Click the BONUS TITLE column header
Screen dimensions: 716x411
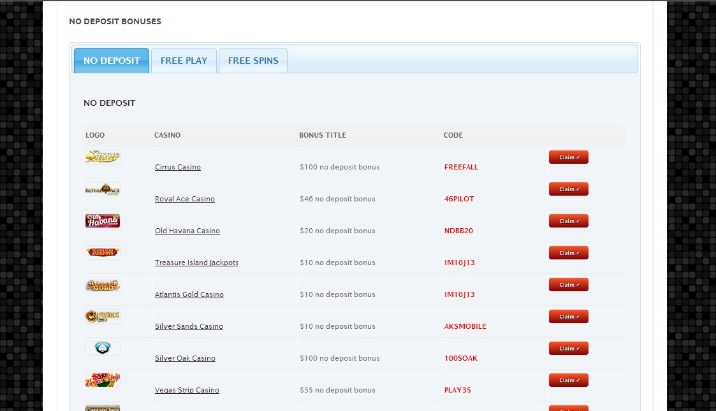322,135
